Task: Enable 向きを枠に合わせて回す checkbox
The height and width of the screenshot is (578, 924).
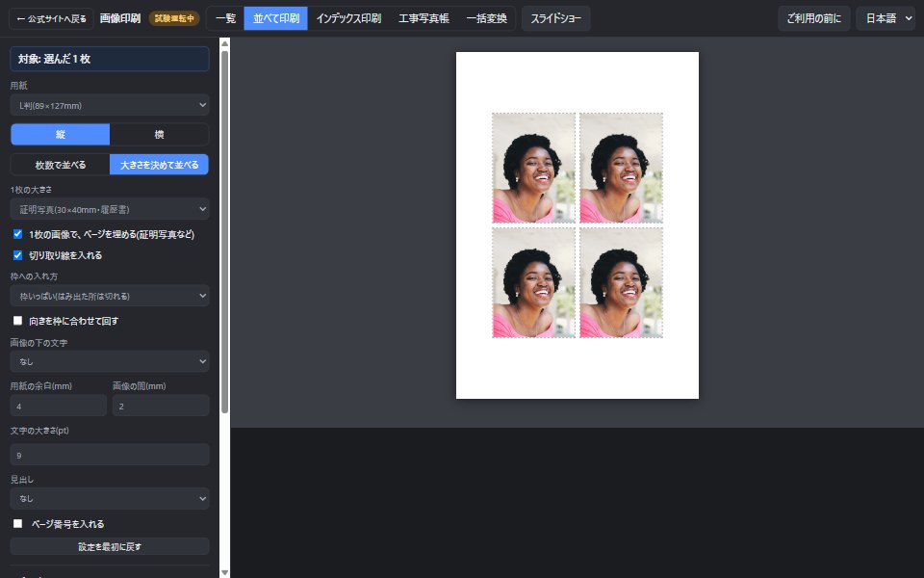Action: (17, 321)
